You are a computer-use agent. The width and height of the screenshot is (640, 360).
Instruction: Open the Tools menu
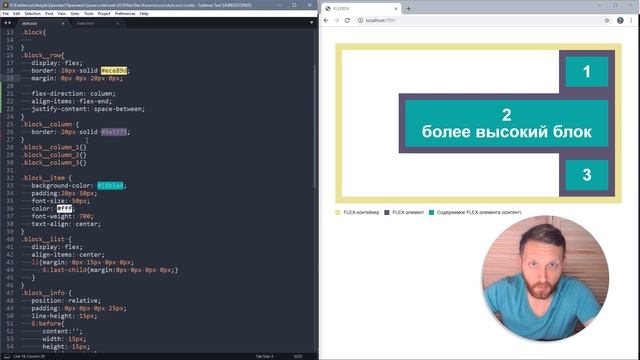(89, 13)
